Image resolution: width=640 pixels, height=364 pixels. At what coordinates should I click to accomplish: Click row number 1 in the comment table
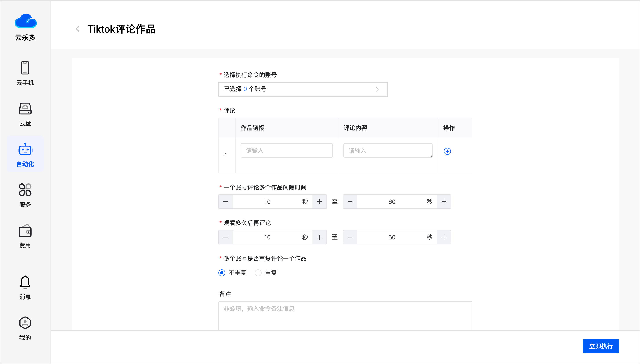pyautogui.click(x=226, y=156)
